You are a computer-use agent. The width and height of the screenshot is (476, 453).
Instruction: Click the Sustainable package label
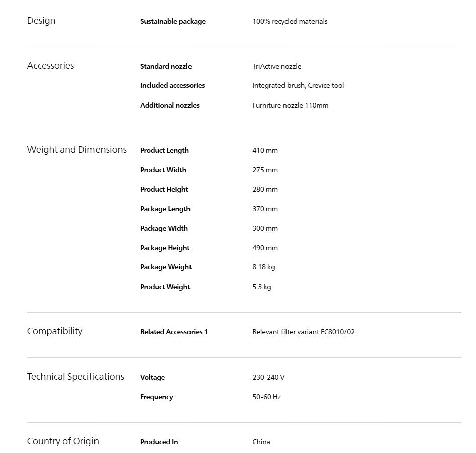(x=173, y=21)
